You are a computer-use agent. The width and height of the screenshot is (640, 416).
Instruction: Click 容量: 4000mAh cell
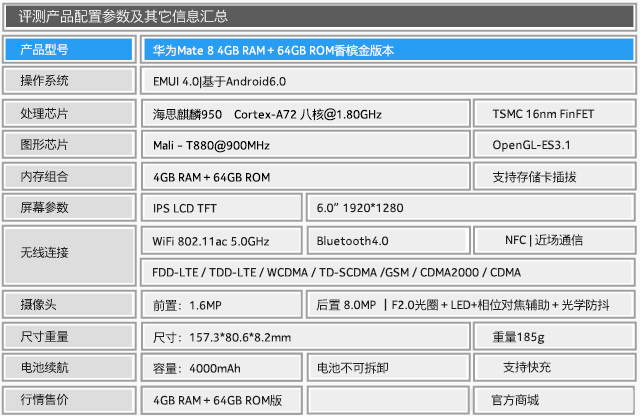222,367
